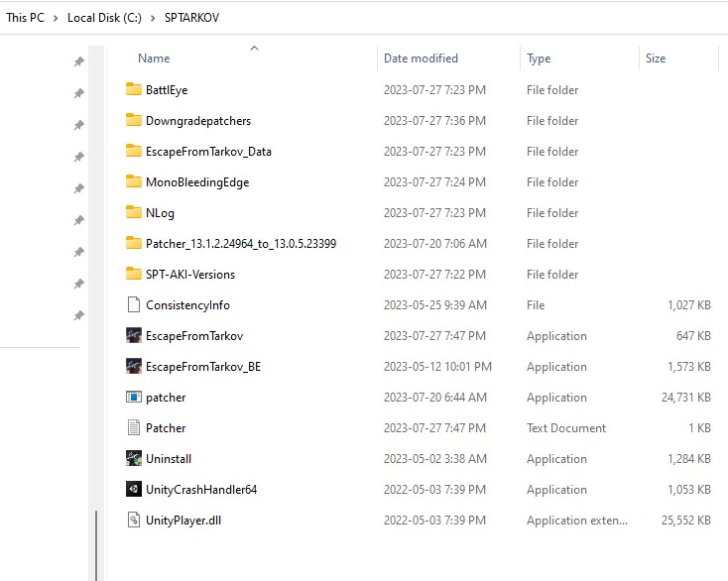Image resolution: width=728 pixels, height=581 pixels.
Task: Click the Downgradepatchers folder icon
Action: (x=134, y=120)
